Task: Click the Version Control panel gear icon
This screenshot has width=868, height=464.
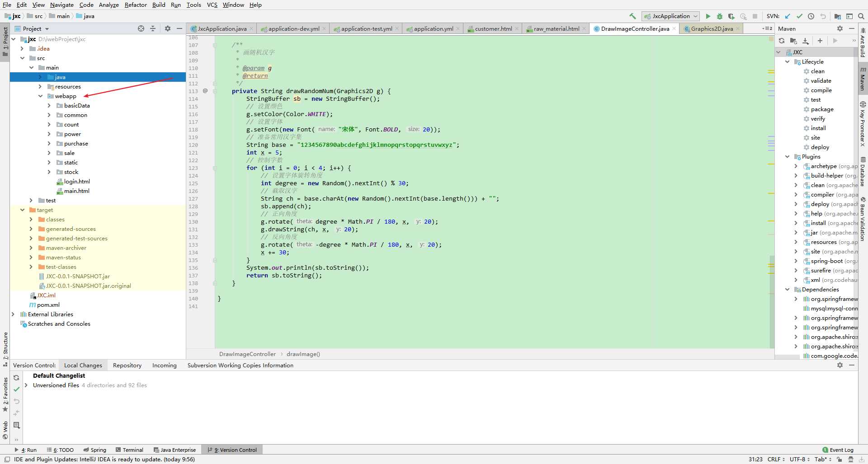Action: [840, 365]
